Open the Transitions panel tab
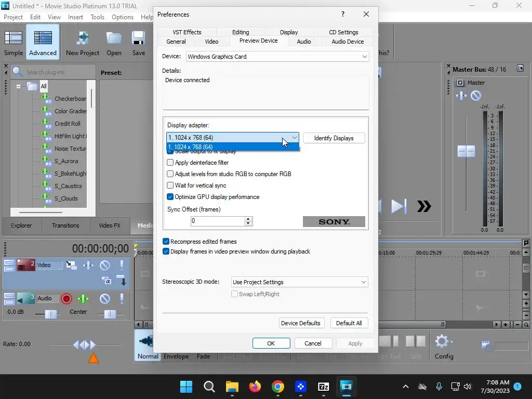Viewport: 532px width, 399px height. (x=65, y=225)
